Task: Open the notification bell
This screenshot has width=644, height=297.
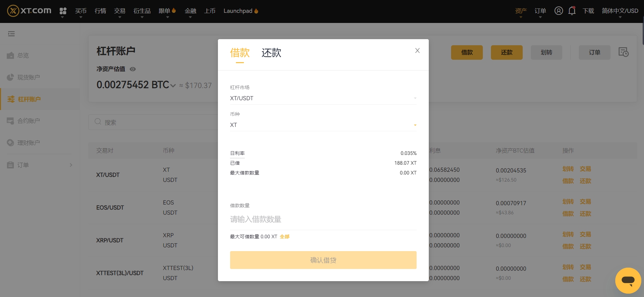Action: point(572,11)
